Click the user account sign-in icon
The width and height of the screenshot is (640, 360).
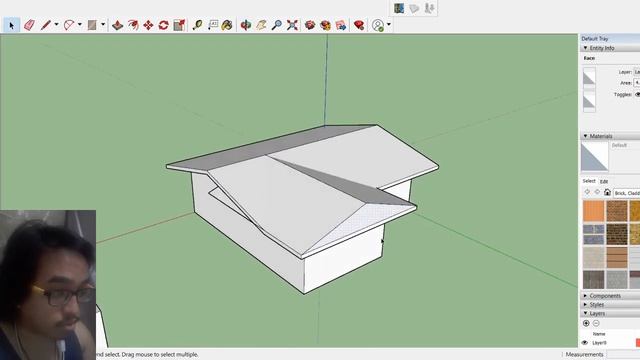click(378, 25)
